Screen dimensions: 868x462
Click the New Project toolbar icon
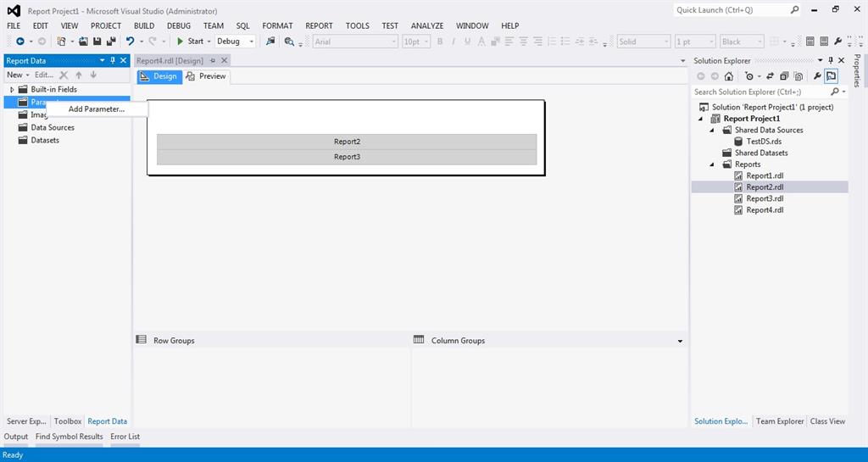pyautogui.click(x=61, y=42)
